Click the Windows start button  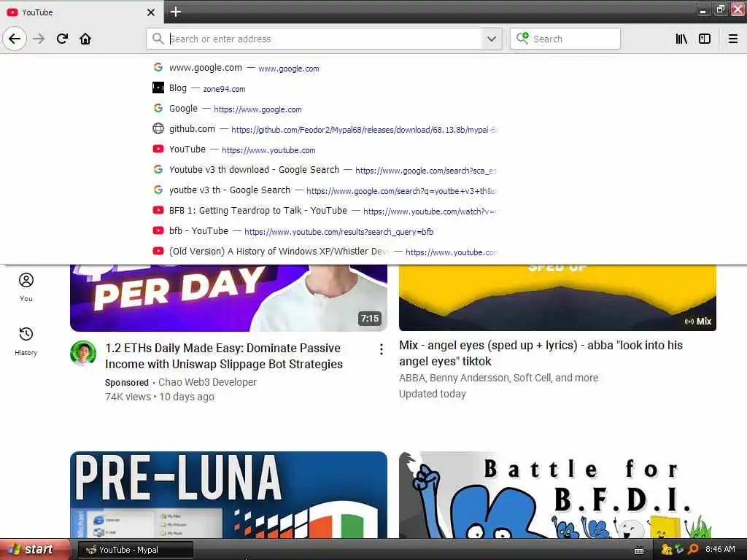point(35,550)
